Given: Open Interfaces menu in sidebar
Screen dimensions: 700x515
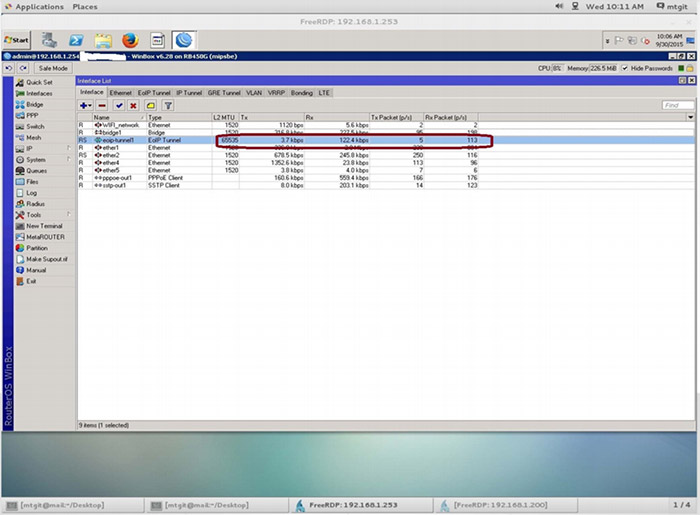Looking at the screenshot, I should [x=39, y=93].
